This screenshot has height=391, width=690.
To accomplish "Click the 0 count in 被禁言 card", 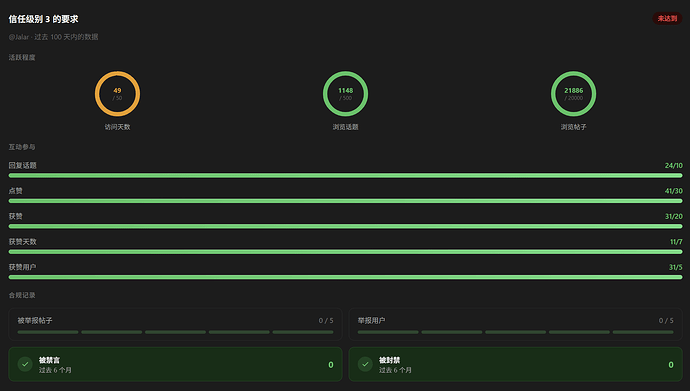I will [x=331, y=365].
